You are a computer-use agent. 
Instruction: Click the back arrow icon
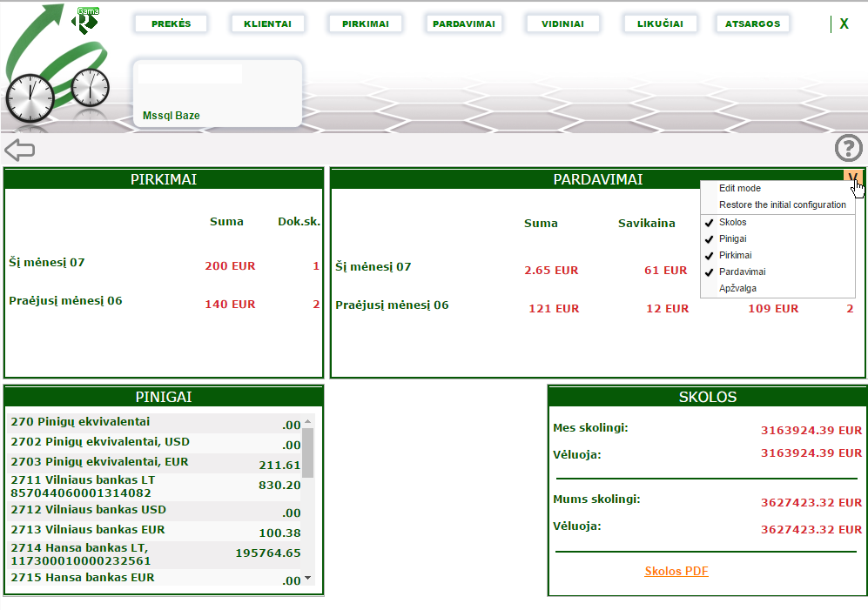click(x=19, y=150)
